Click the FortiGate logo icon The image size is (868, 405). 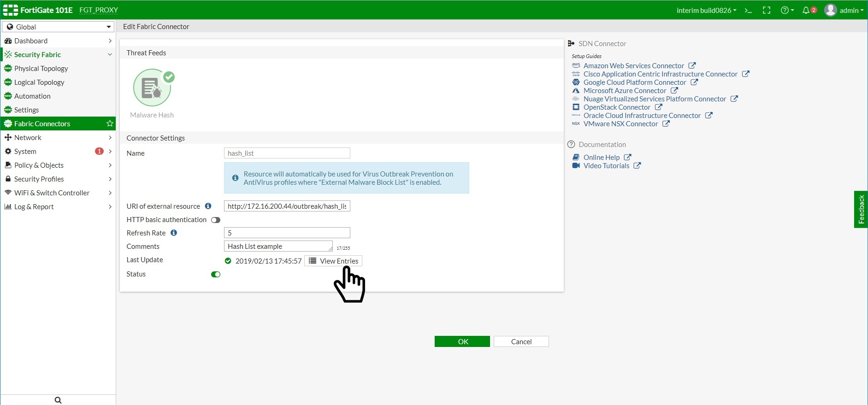click(x=10, y=10)
